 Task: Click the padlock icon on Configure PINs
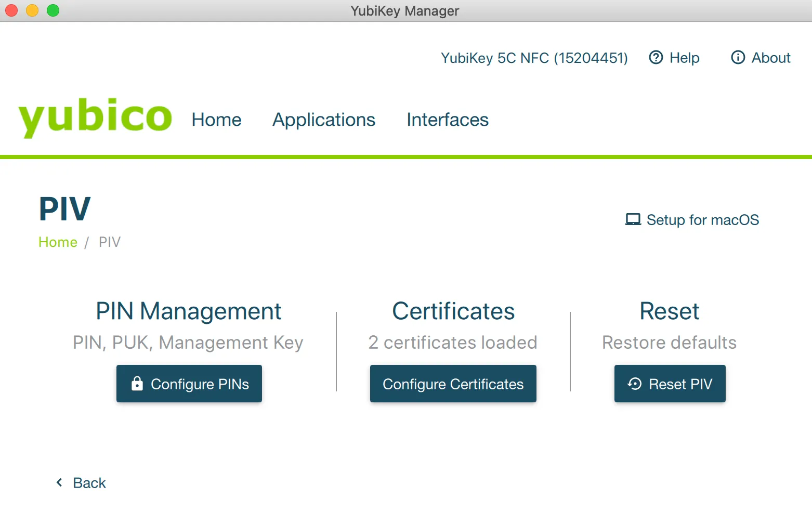coord(137,384)
